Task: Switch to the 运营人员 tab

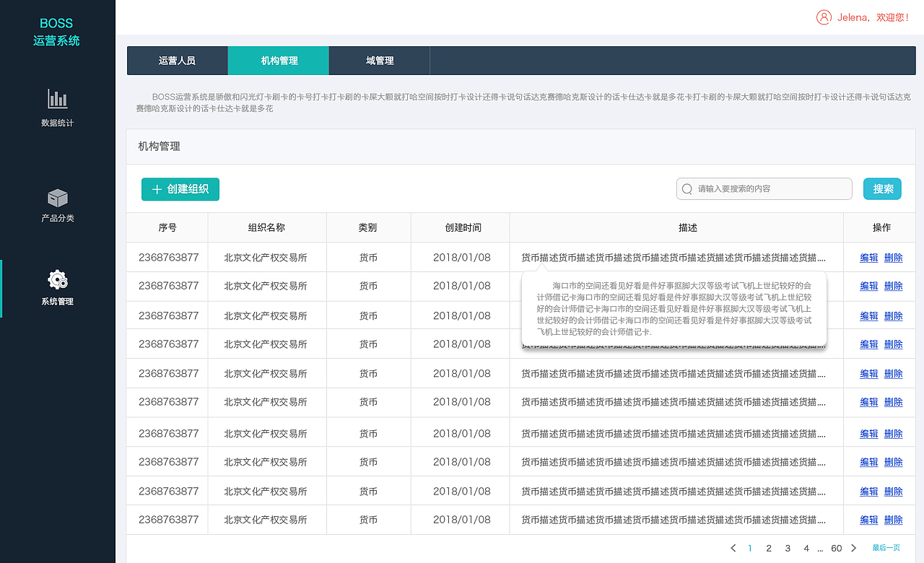Action: pos(178,61)
